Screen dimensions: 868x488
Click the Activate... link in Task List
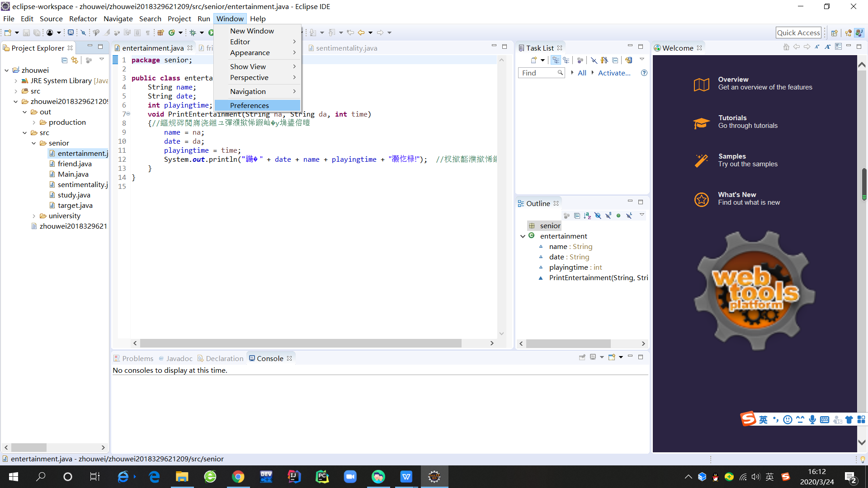click(x=614, y=73)
